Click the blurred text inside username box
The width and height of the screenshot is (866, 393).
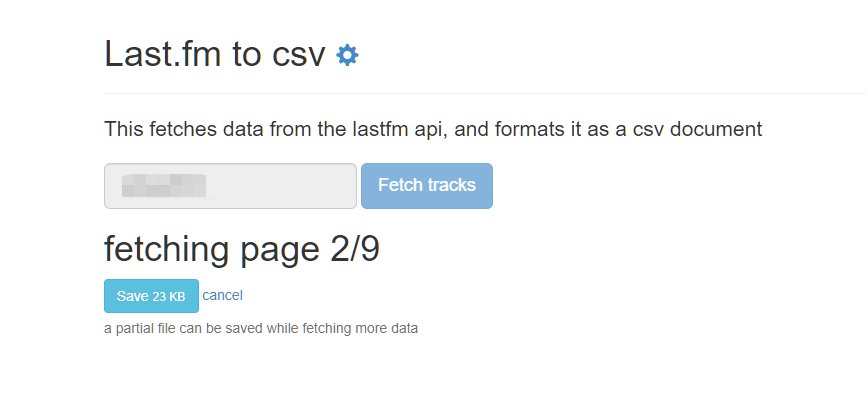(x=164, y=185)
